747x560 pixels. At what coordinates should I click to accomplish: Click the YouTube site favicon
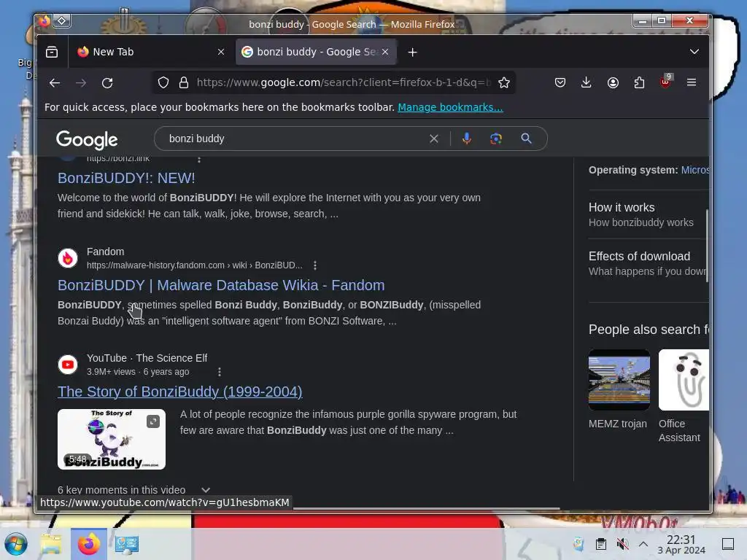point(68,365)
